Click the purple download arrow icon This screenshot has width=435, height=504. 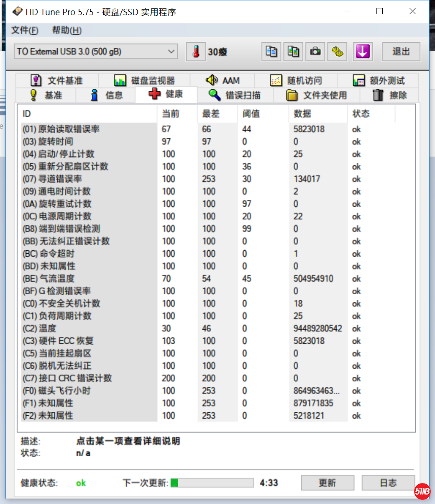coord(362,52)
